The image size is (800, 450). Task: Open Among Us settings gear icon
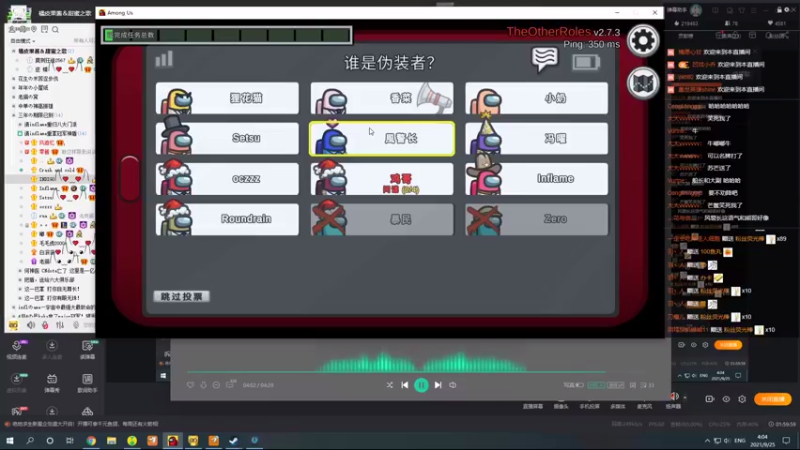click(x=643, y=41)
